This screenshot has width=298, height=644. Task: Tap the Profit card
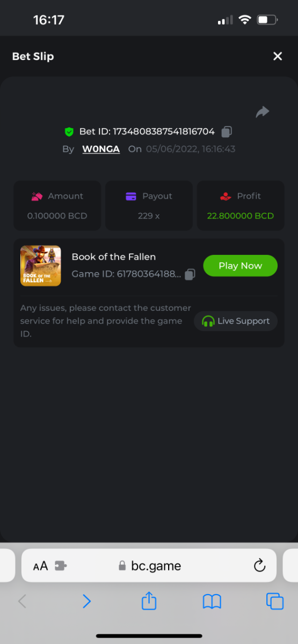(x=241, y=206)
